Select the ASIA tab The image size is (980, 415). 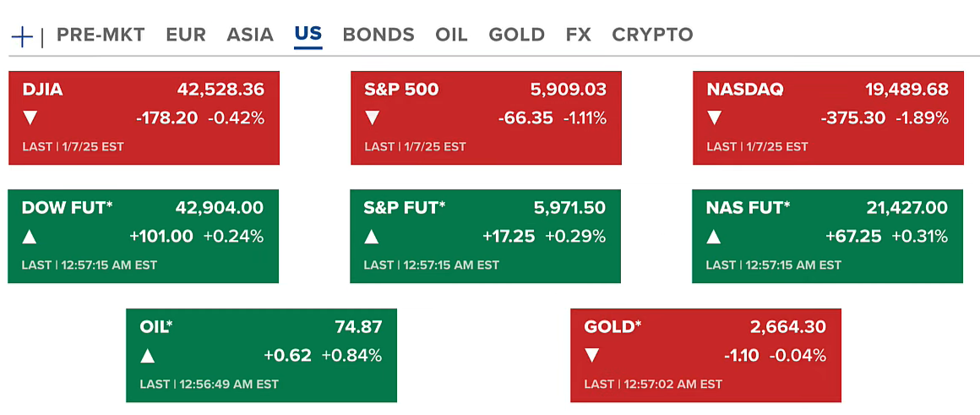250,35
